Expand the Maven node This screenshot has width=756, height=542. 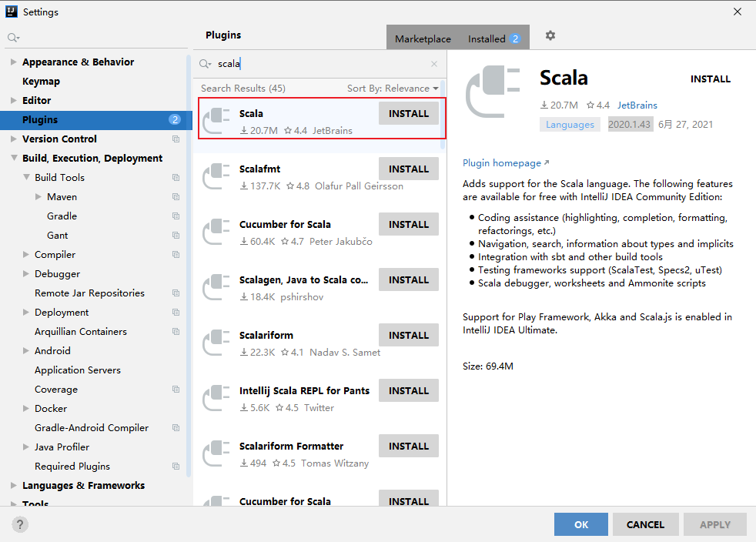click(38, 197)
